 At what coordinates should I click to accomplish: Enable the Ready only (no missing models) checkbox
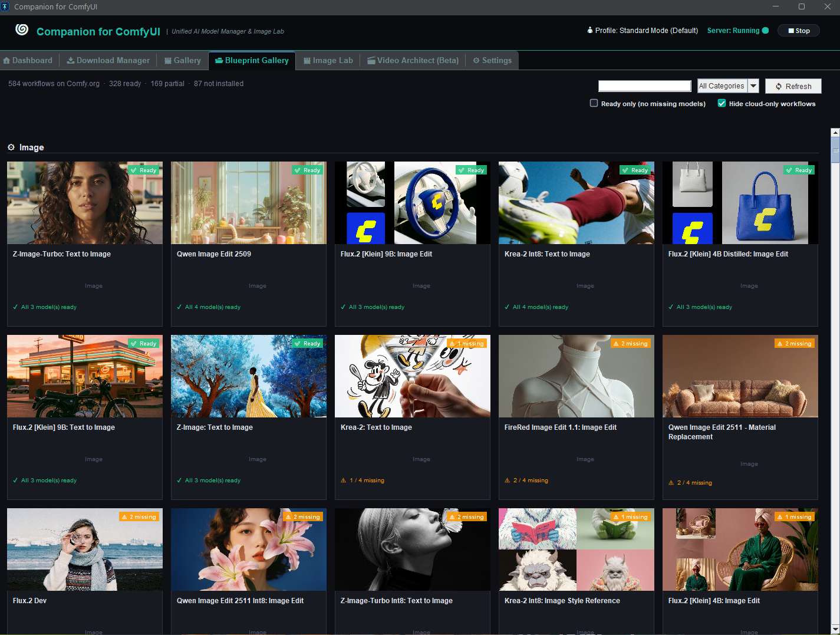point(594,103)
